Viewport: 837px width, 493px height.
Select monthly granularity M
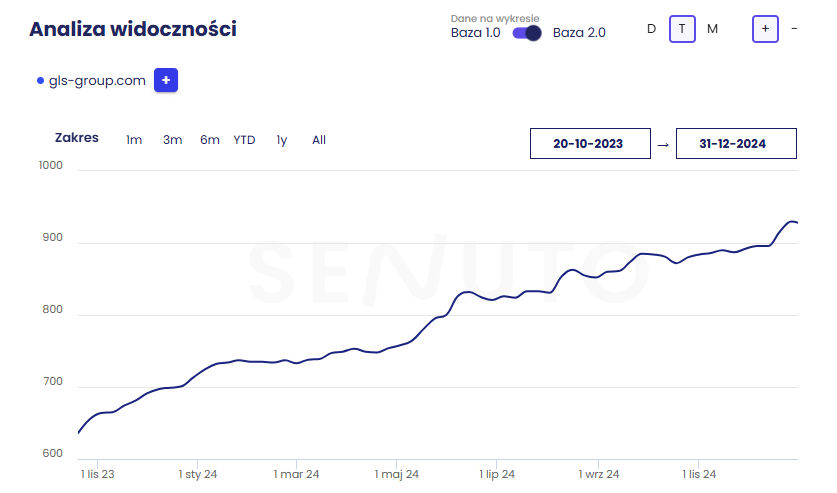(712, 29)
